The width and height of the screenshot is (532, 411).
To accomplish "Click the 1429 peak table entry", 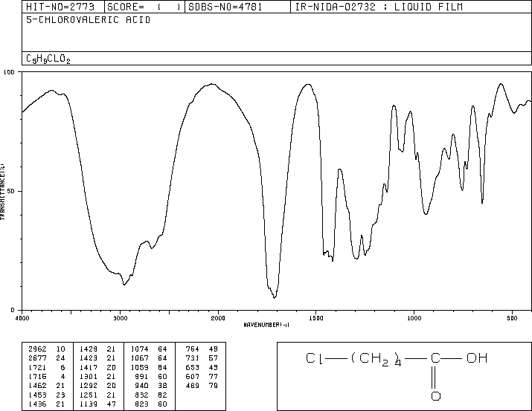I will (97, 349).
